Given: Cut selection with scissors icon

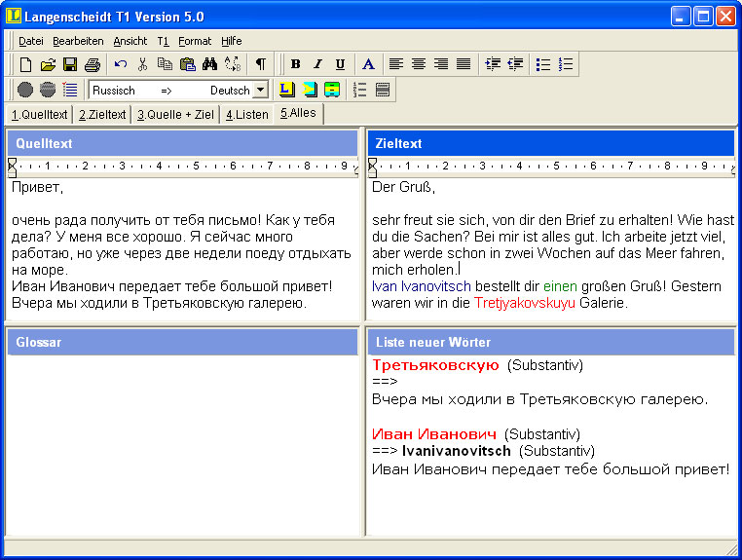Looking at the screenshot, I should 142,64.
